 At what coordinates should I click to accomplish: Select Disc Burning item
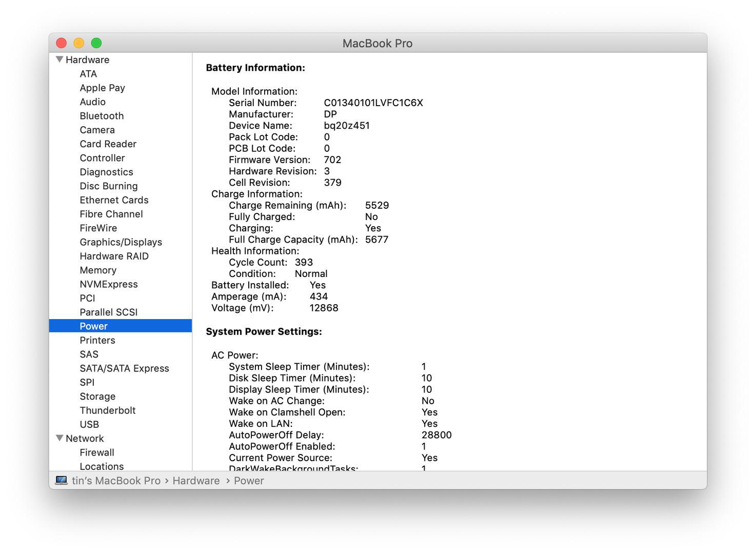click(108, 186)
